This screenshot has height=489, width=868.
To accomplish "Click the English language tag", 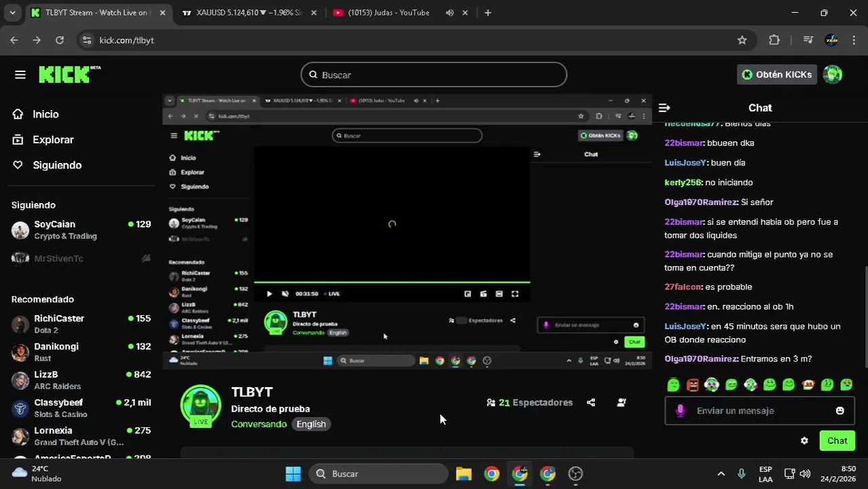I will point(311,424).
